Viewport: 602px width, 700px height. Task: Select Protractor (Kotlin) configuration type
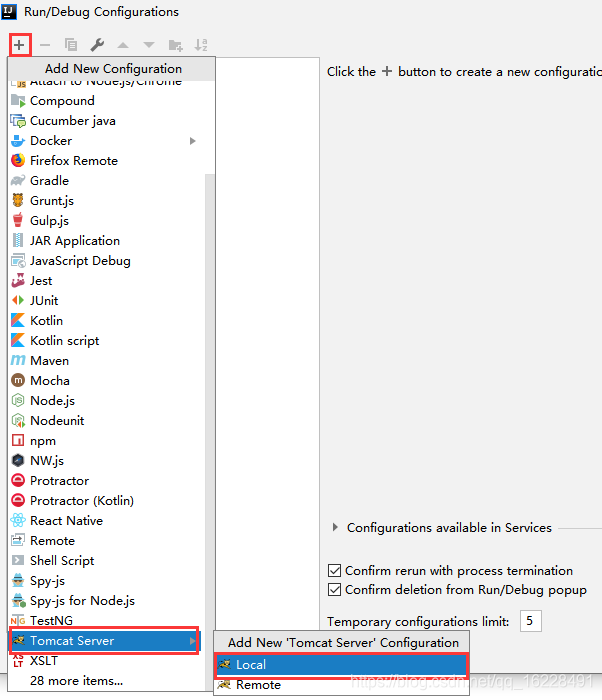pyautogui.click(x=107, y=500)
